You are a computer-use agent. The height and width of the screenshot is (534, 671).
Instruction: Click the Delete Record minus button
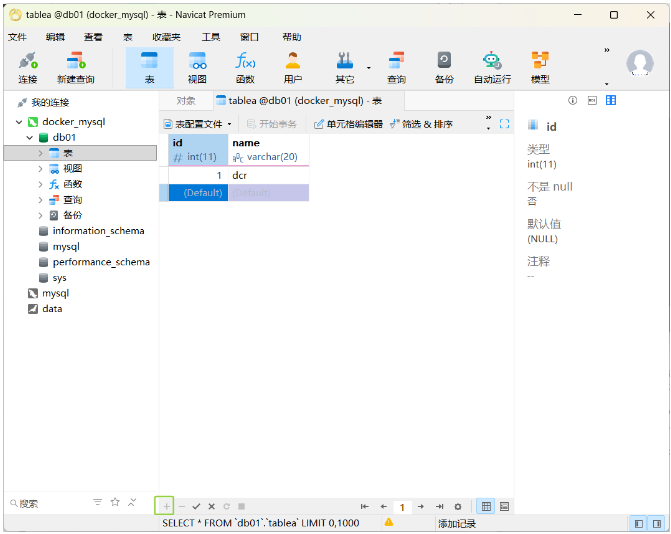coord(181,507)
